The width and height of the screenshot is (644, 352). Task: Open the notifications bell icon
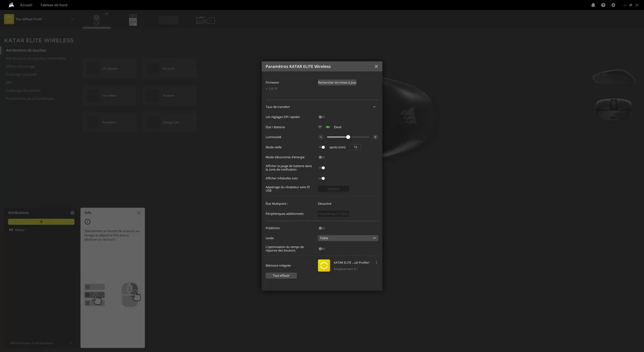click(593, 5)
